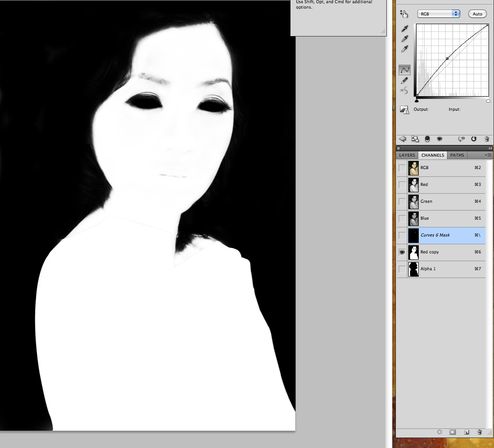Click the histogram warning recalculate icon
Viewport: 494px width, 448px height.
404,109
